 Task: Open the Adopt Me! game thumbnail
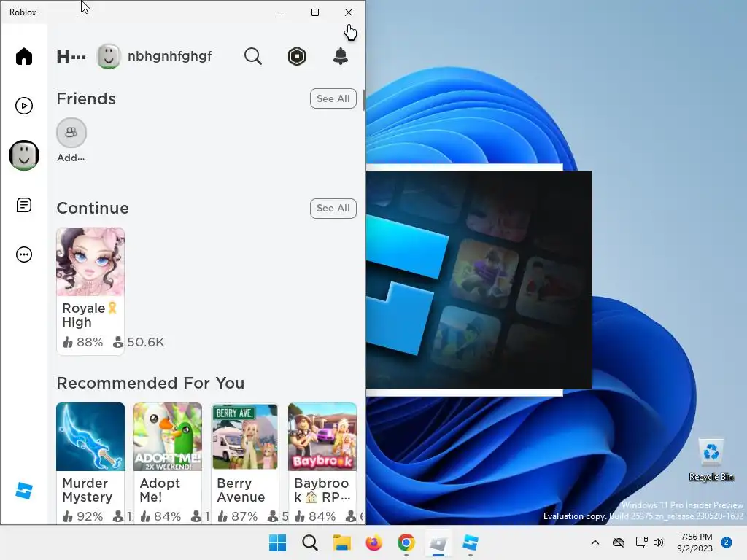pyautogui.click(x=168, y=437)
